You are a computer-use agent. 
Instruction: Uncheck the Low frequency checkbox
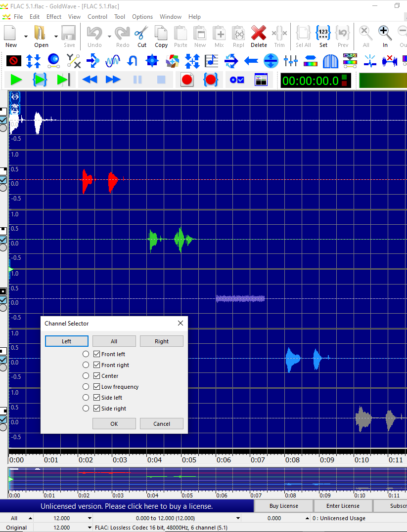click(97, 387)
